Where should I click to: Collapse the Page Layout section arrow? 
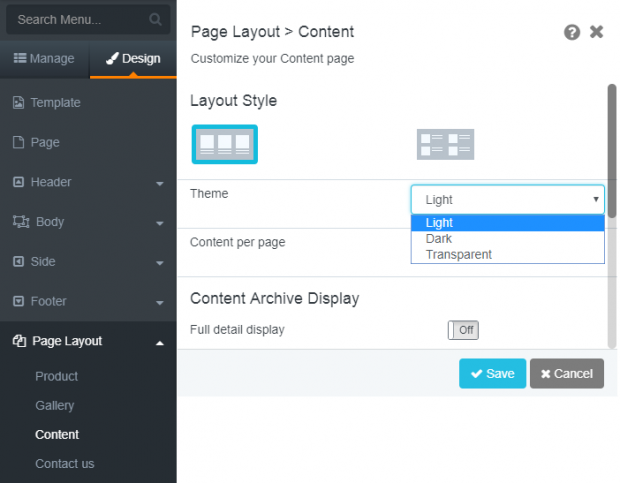click(160, 343)
